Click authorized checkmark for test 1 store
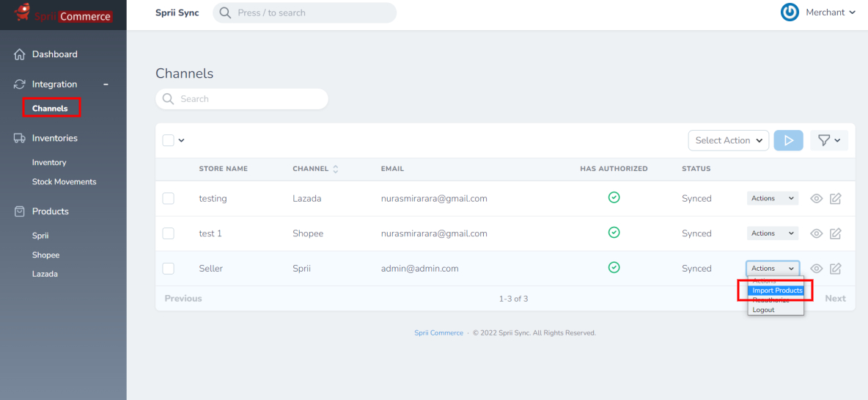Screen dimensions: 868x400 pos(614,232)
